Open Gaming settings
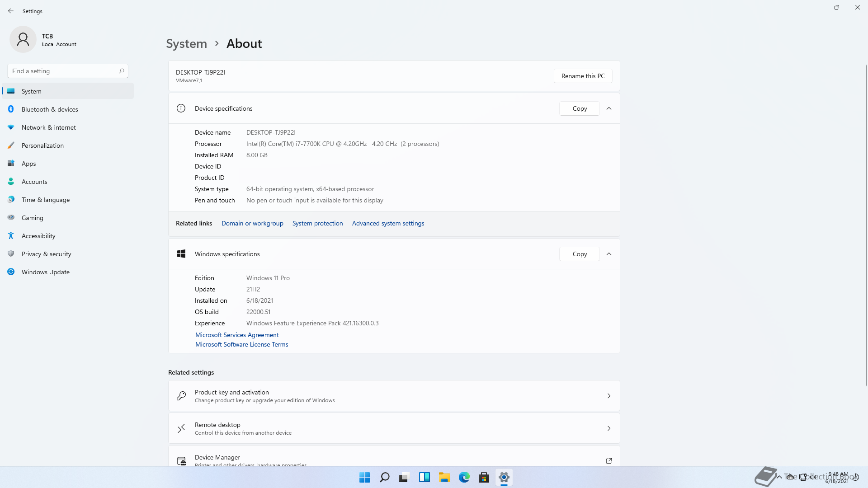Viewport: 868px width, 488px height. 68,218
